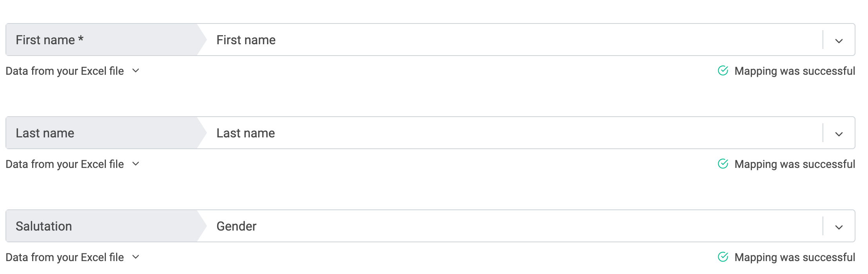This screenshot has height=274, width=868.
Task: Click 'Data from your Excel file' under Salutation
Action: point(65,257)
